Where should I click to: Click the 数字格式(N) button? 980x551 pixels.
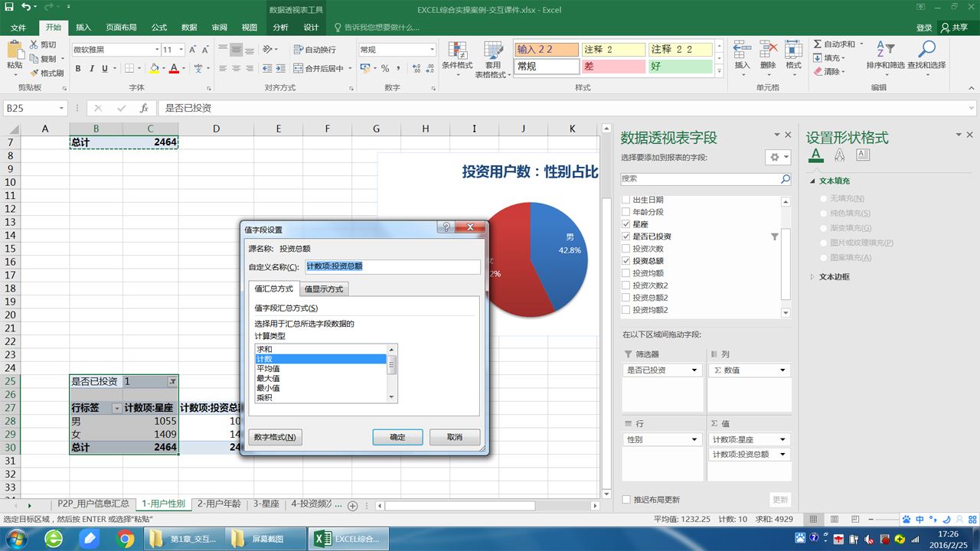(275, 437)
